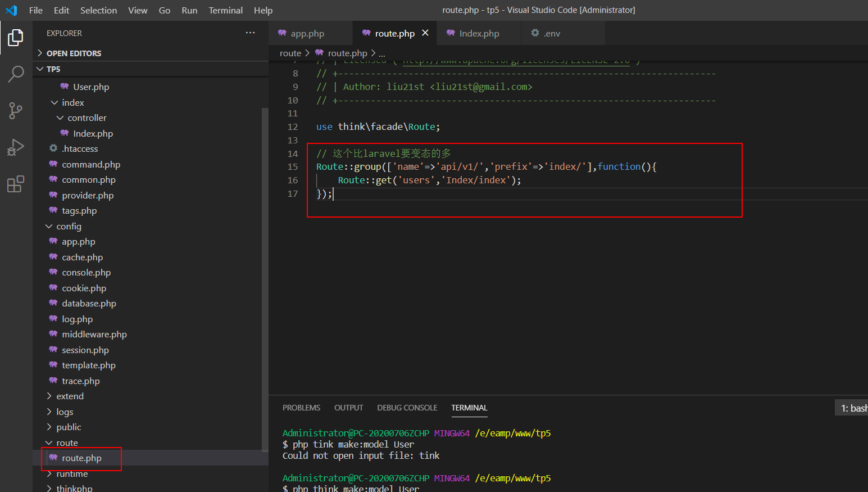Switch to the Index.php editor tab

(x=479, y=33)
